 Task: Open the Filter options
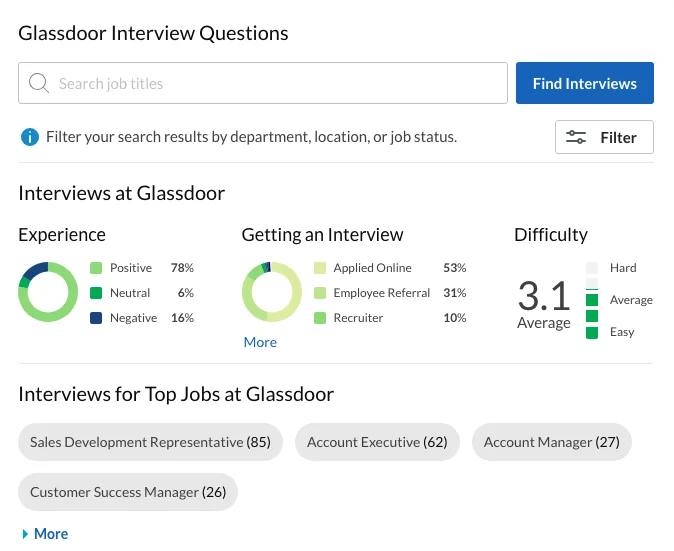click(604, 137)
